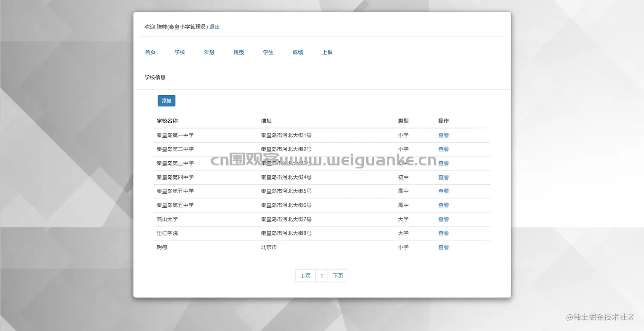Open the 年级 navigation item
644x331 pixels.
tap(209, 52)
